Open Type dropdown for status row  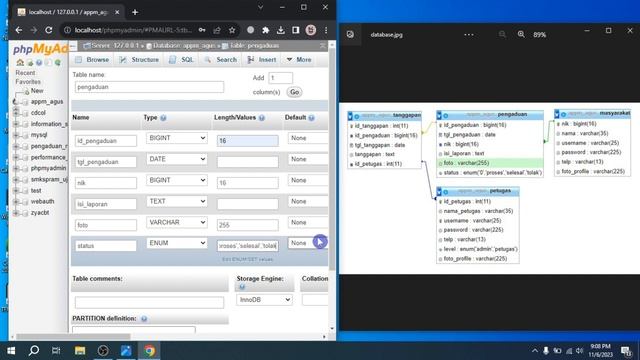[x=177, y=243]
